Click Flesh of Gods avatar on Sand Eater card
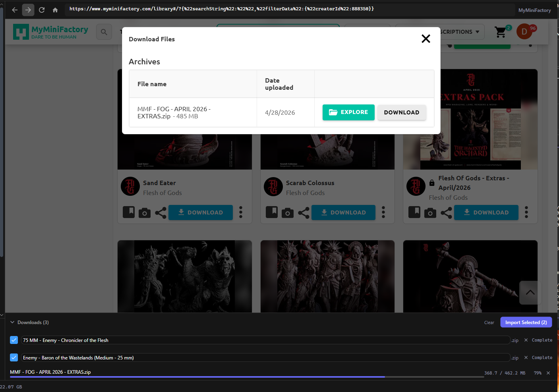The image size is (559, 392). (130, 186)
